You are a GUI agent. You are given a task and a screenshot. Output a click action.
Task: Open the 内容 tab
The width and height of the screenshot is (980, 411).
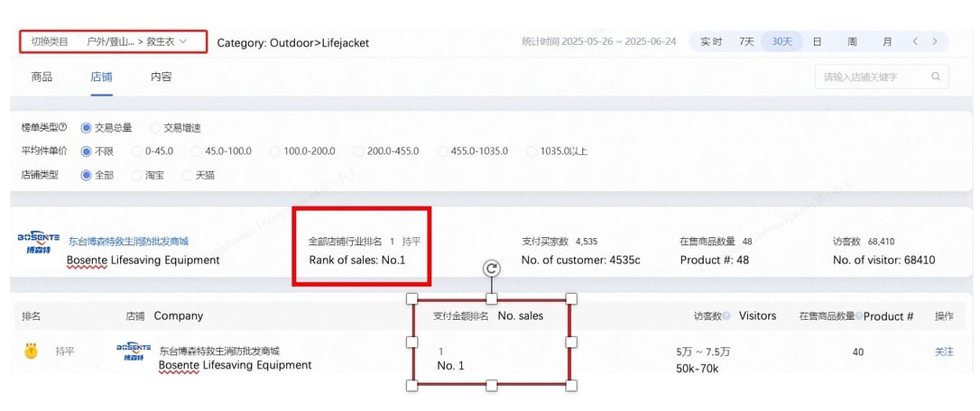[161, 77]
